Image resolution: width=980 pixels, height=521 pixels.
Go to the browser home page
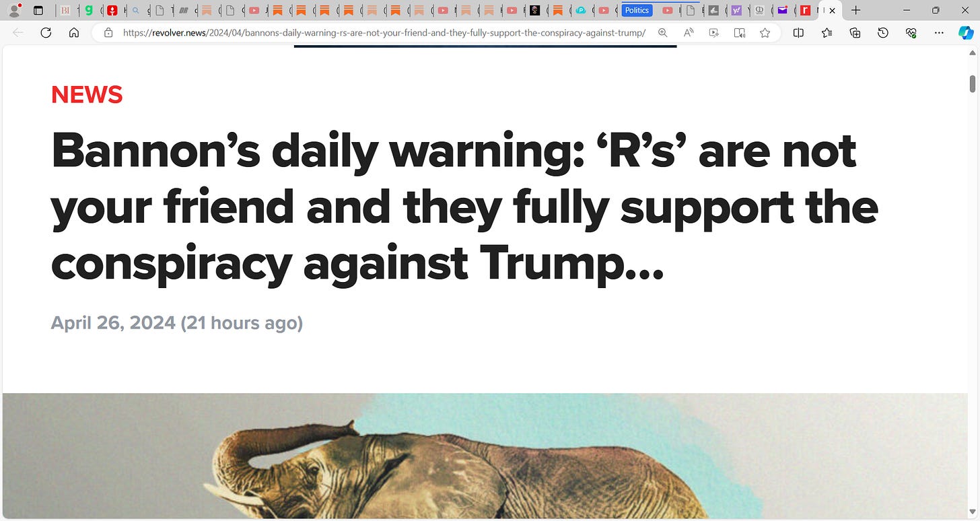(74, 32)
